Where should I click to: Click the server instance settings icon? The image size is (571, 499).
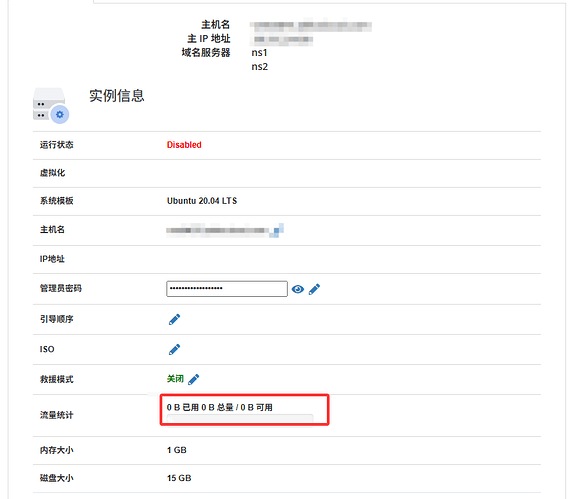pyautogui.click(x=51, y=106)
